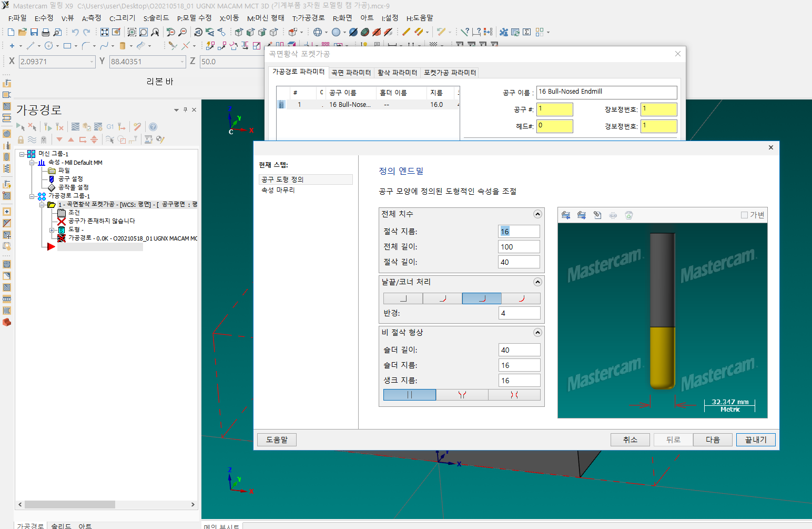Open the F:파일 menu

[x=17, y=18]
